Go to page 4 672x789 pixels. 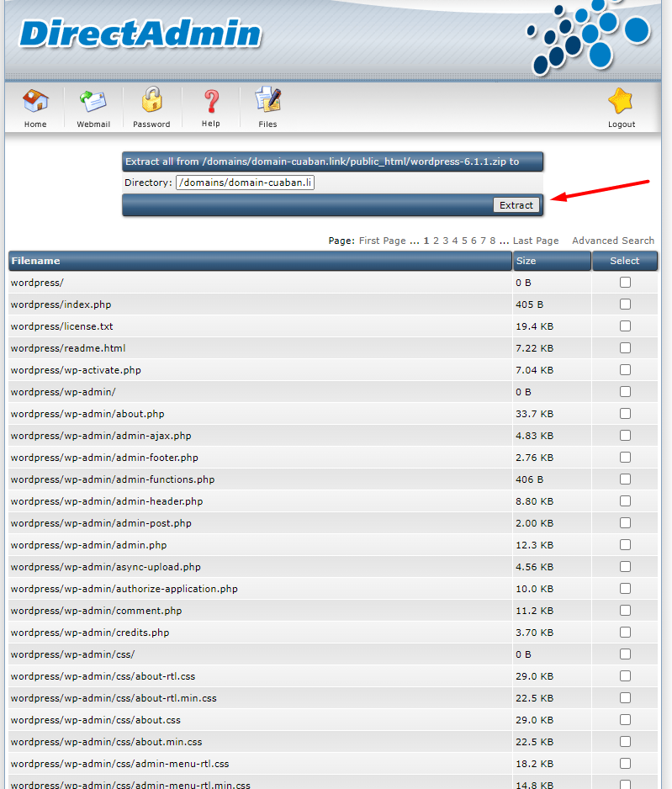[x=455, y=241]
